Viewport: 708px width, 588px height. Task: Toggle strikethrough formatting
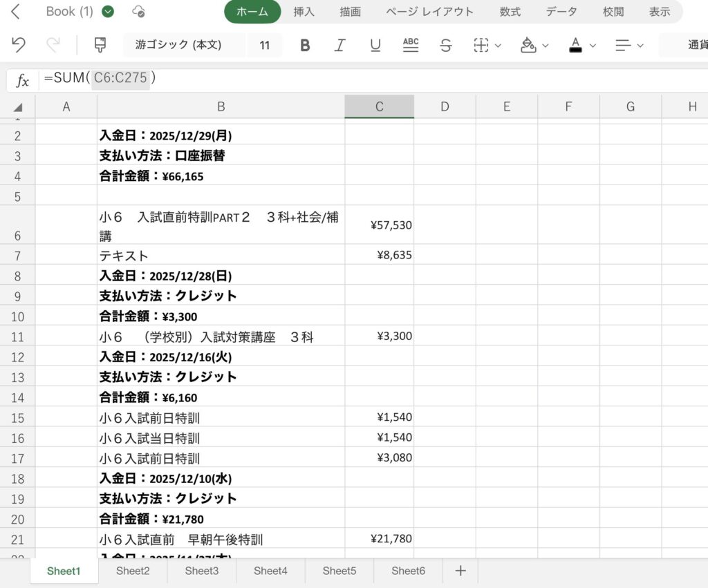point(446,46)
